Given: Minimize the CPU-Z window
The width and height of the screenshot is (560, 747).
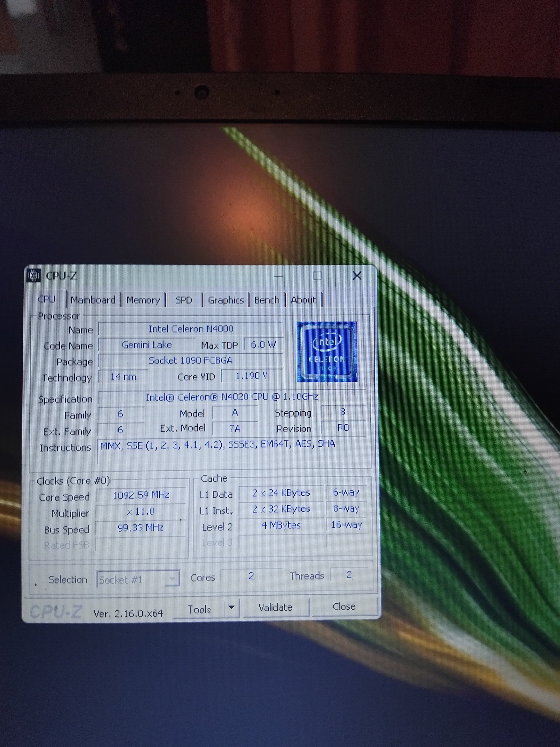Looking at the screenshot, I should 278,276.
